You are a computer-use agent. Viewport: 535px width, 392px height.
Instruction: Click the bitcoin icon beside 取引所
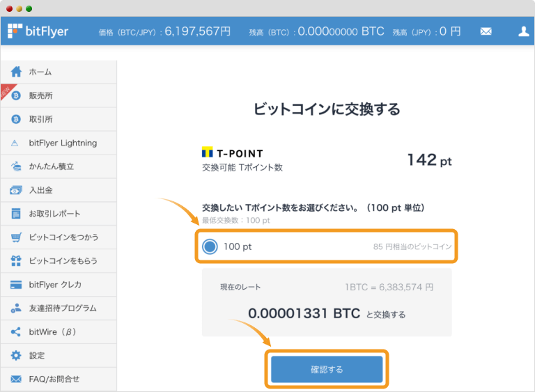coord(16,119)
